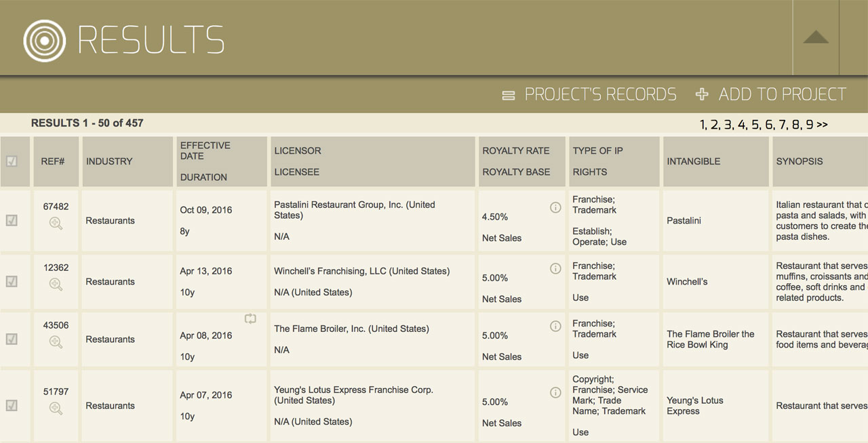Image resolution: width=868 pixels, height=443 pixels.
Task: Go to next pages with the >> arrows
Action: point(822,125)
